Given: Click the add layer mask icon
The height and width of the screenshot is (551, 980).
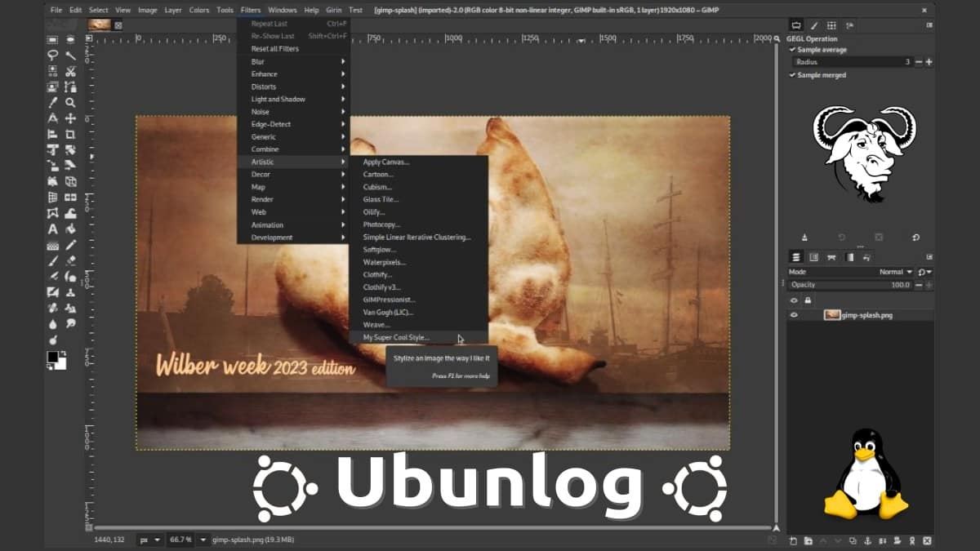Looking at the screenshot, I should point(897,540).
